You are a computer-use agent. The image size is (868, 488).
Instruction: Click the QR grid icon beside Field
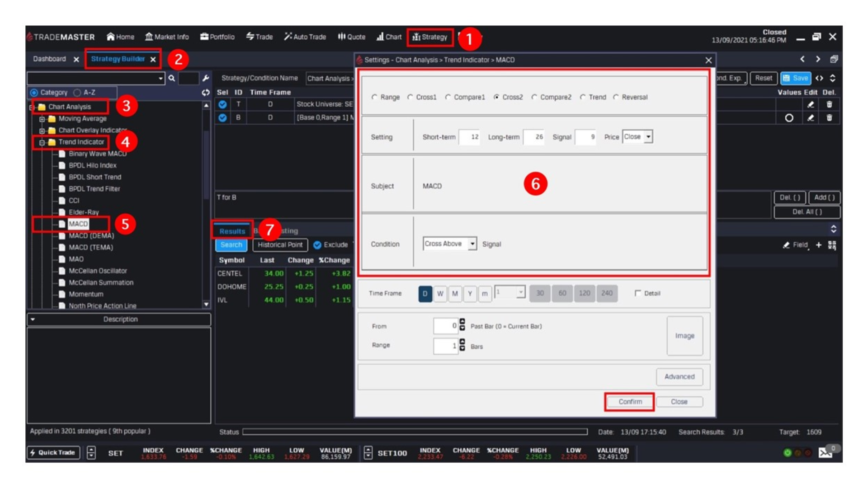[832, 245]
